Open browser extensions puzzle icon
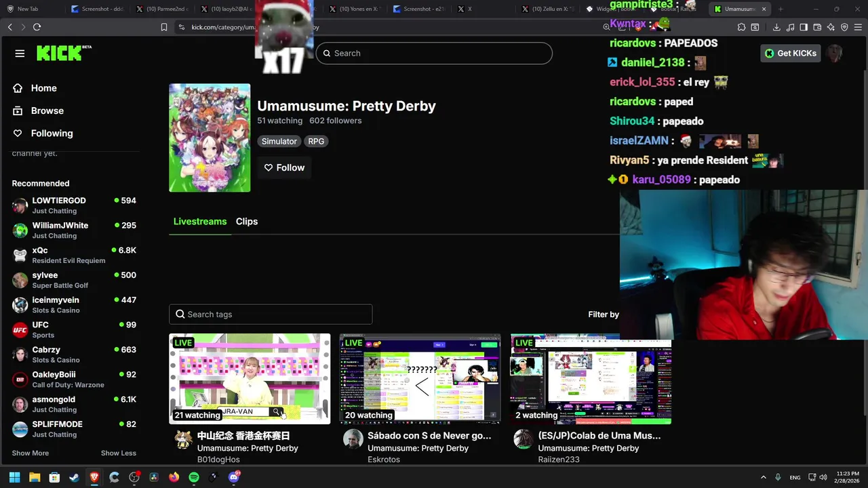868x488 pixels. pyautogui.click(x=741, y=27)
